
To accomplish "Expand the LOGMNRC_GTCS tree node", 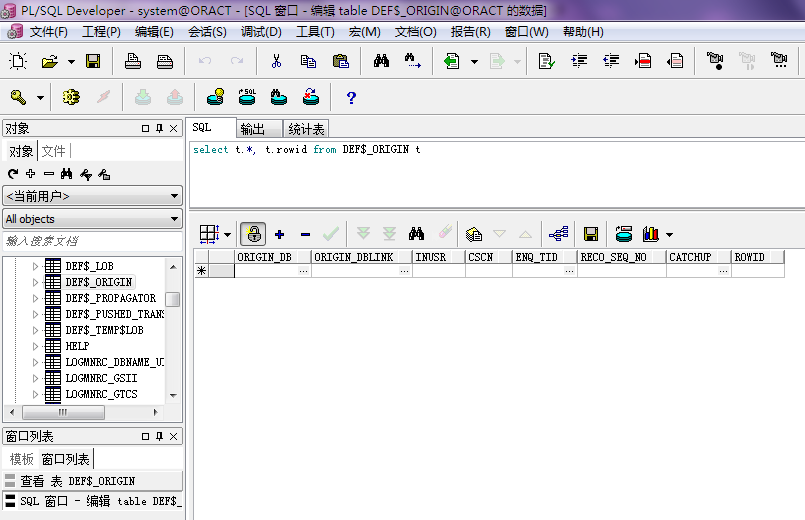I will click(x=35, y=394).
